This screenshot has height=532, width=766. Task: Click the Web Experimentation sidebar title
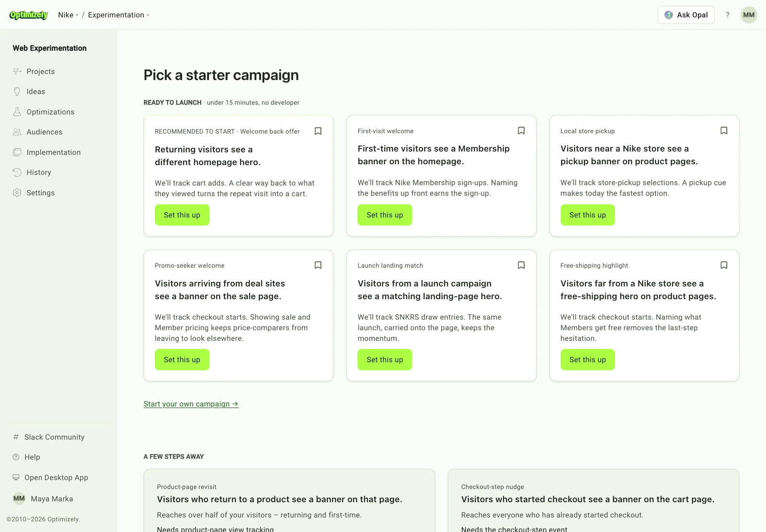49,48
